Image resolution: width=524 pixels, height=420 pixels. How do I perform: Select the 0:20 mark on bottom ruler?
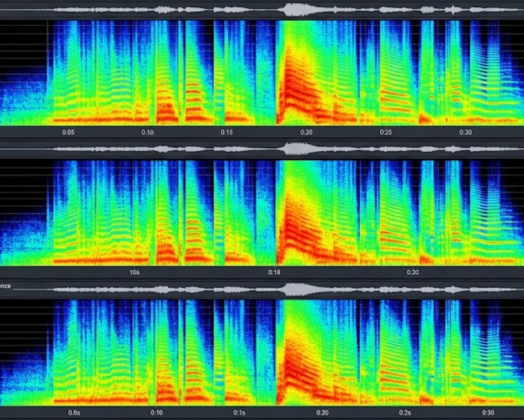pyautogui.click(x=322, y=413)
